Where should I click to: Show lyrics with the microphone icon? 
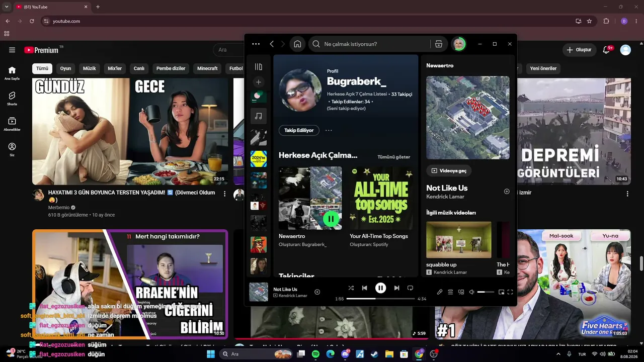pos(440,292)
